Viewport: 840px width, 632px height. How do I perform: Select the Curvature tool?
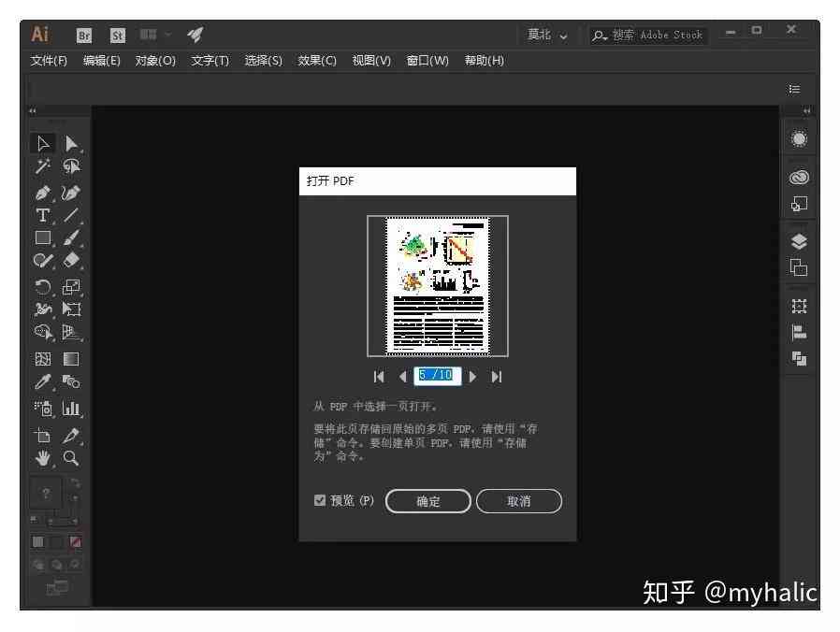click(x=71, y=193)
